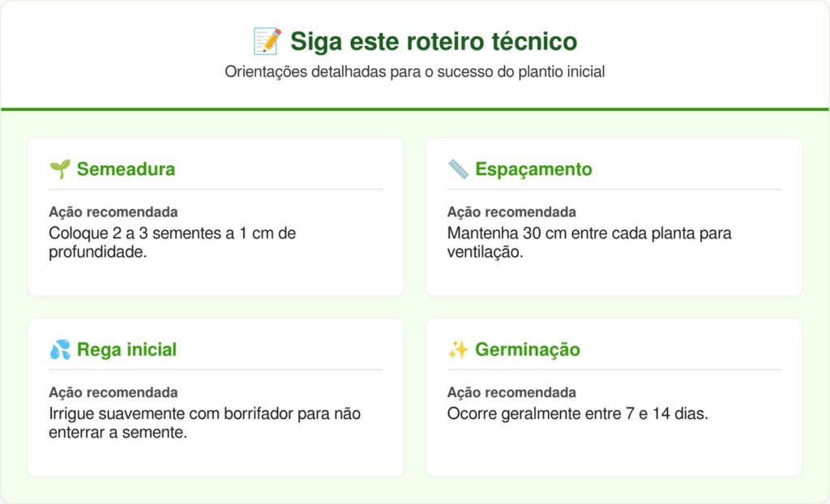Click the sparkles icon beside Germinação
The height and width of the screenshot is (504, 830).
(x=458, y=350)
